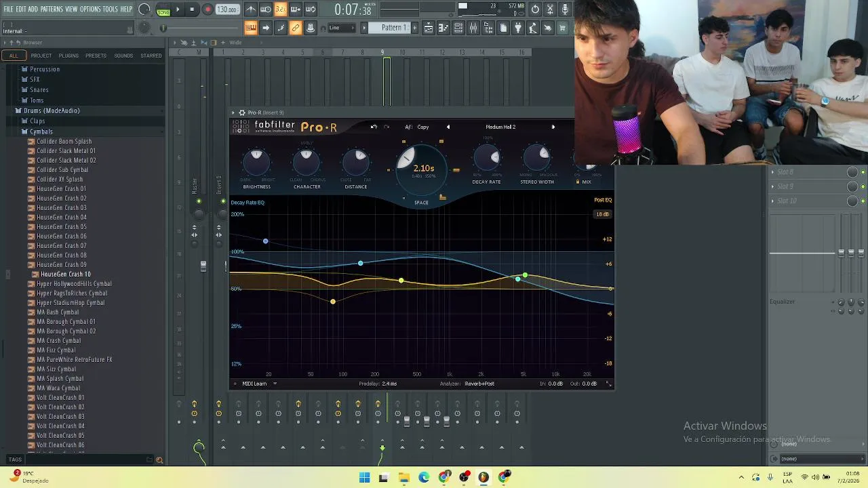This screenshot has height=488, width=868.
Task: Click the 18 dB range button
Action: point(602,214)
